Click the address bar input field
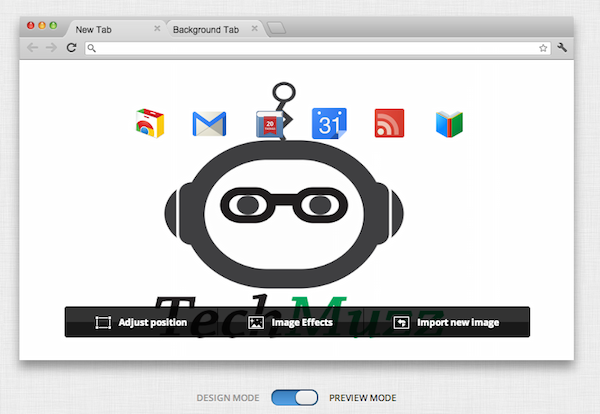Viewport: 600px width, 414px height. pyautogui.click(x=318, y=48)
